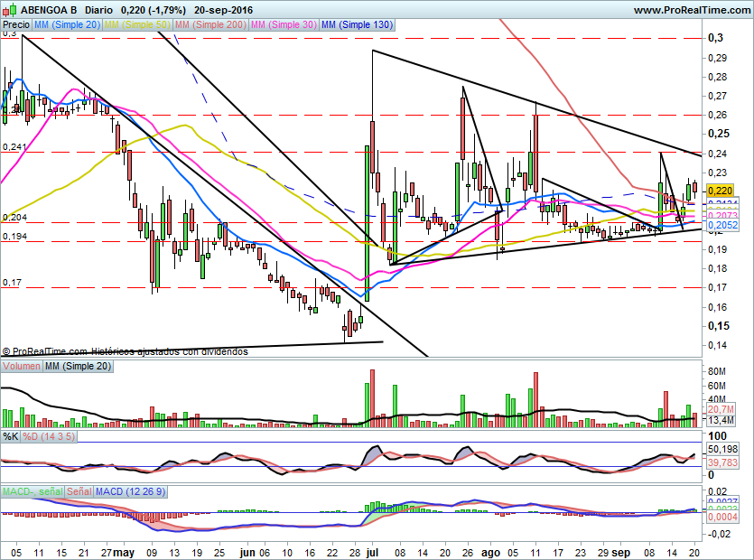The image size is (754, 560).
Task: Open the %D (14 3 5) stochastic label
Action: (49, 436)
